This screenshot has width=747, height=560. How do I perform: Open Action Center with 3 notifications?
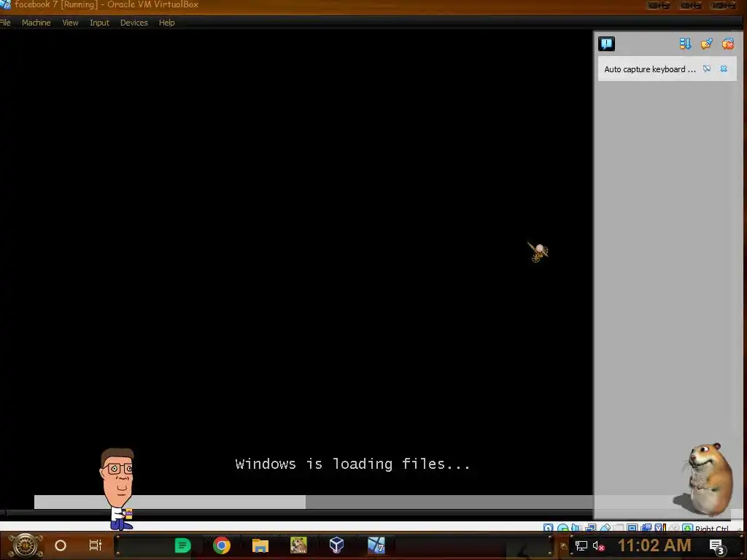[717, 547]
